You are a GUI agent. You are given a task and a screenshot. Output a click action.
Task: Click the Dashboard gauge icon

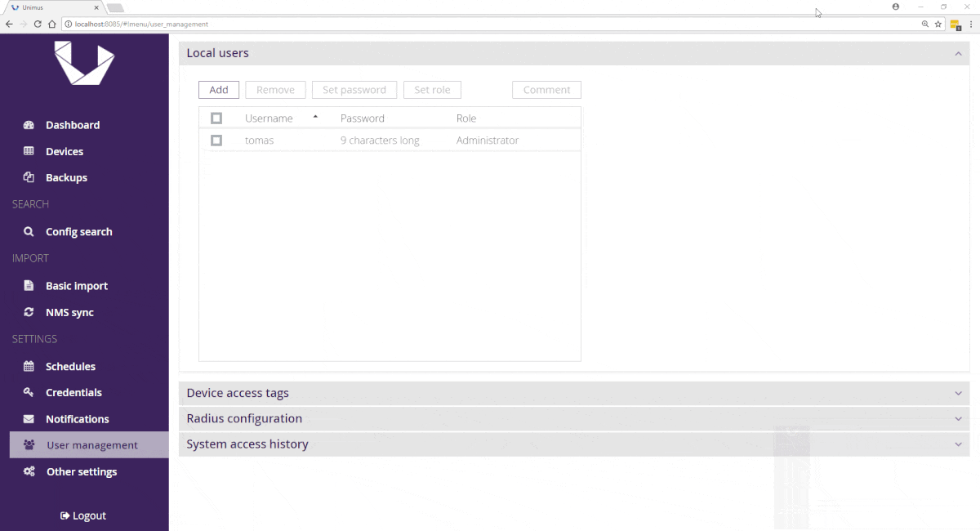29,125
